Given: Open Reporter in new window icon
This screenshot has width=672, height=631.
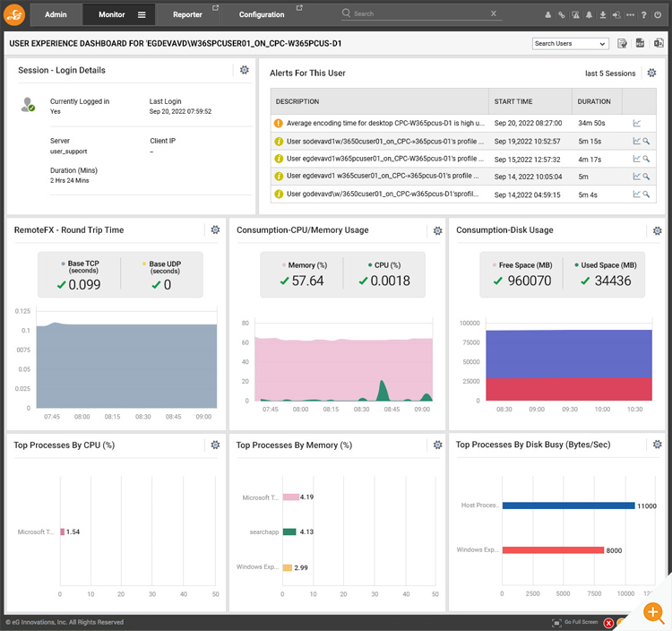Looking at the screenshot, I should 216,8.
